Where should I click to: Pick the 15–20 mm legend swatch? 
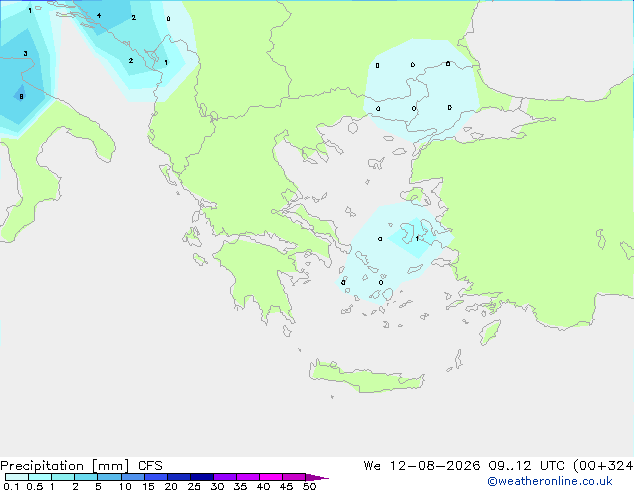(156, 477)
